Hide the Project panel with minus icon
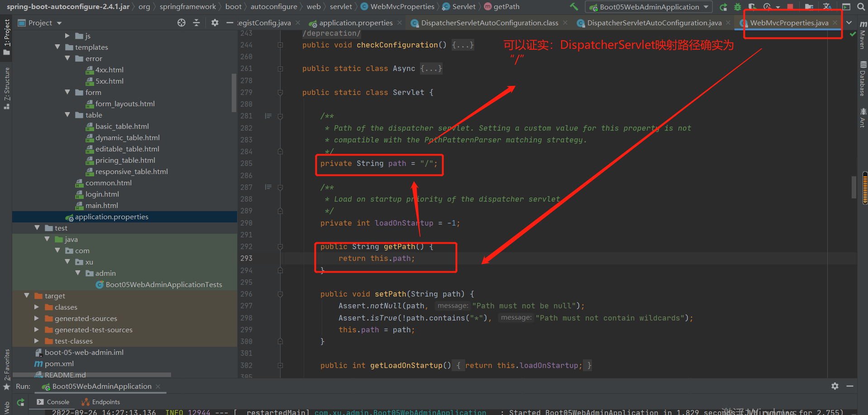 (x=230, y=23)
